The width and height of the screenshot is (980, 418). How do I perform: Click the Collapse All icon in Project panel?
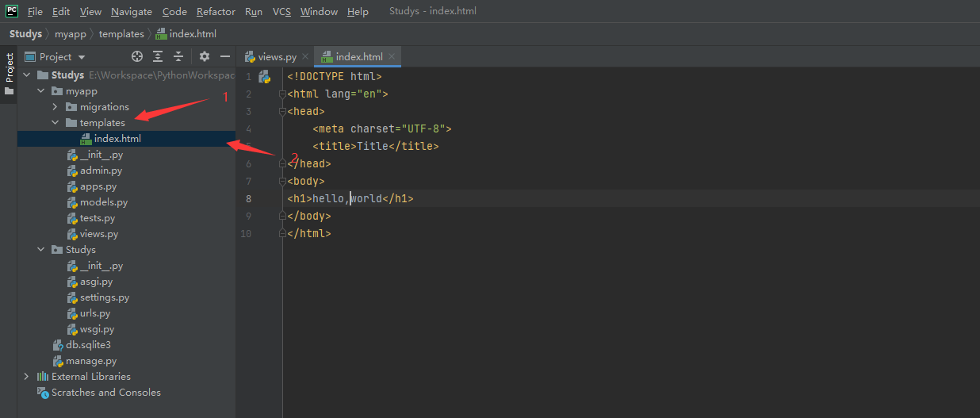point(178,56)
